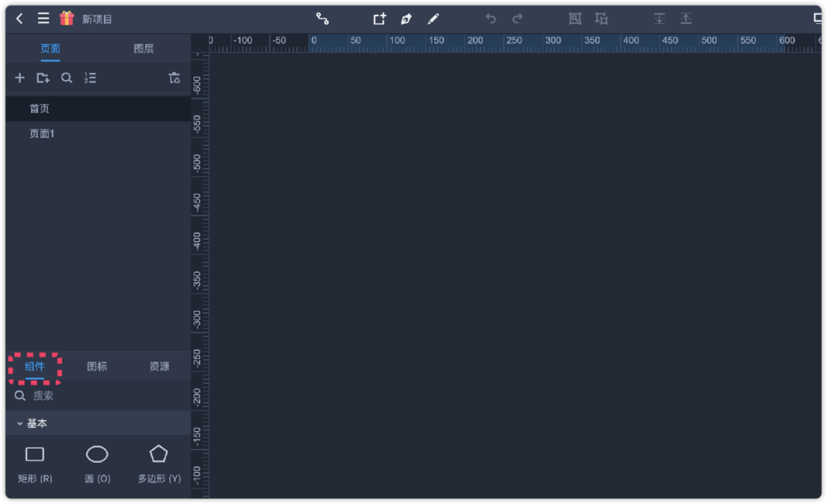Image resolution: width=827 pixels, height=504 pixels.
Task: Open the page recycle bin
Action: 174,78
